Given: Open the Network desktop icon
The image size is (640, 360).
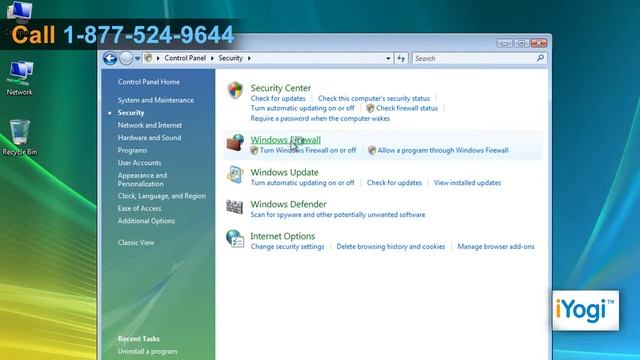Looking at the screenshot, I should (19, 78).
